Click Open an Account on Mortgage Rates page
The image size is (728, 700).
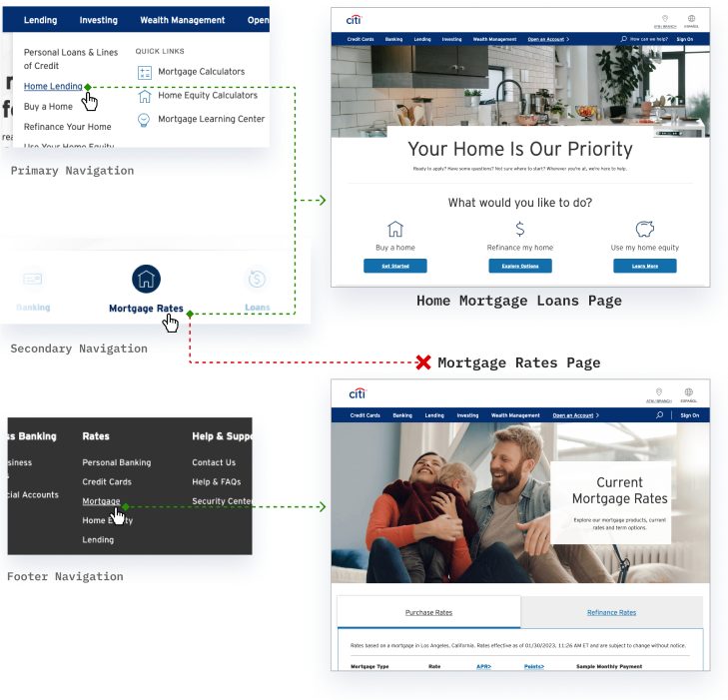tap(575, 415)
